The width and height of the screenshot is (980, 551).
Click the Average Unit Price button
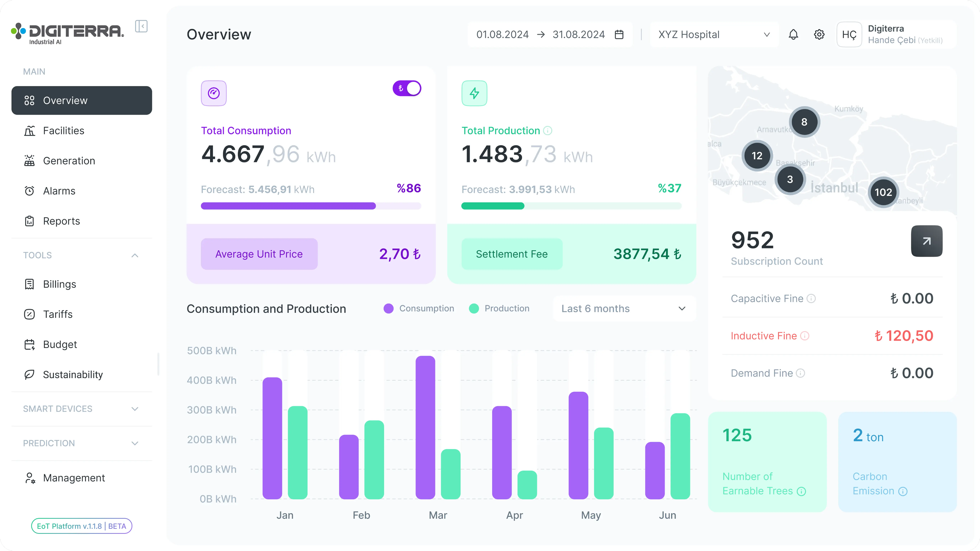[x=259, y=254]
